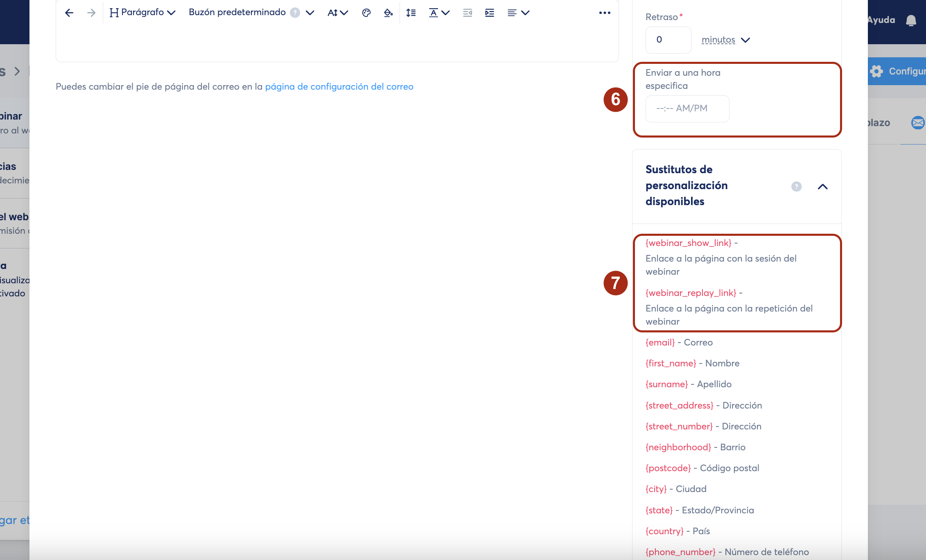Click the background fill bucket icon
The height and width of the screenshot is (560, 926).
(388, 13)
